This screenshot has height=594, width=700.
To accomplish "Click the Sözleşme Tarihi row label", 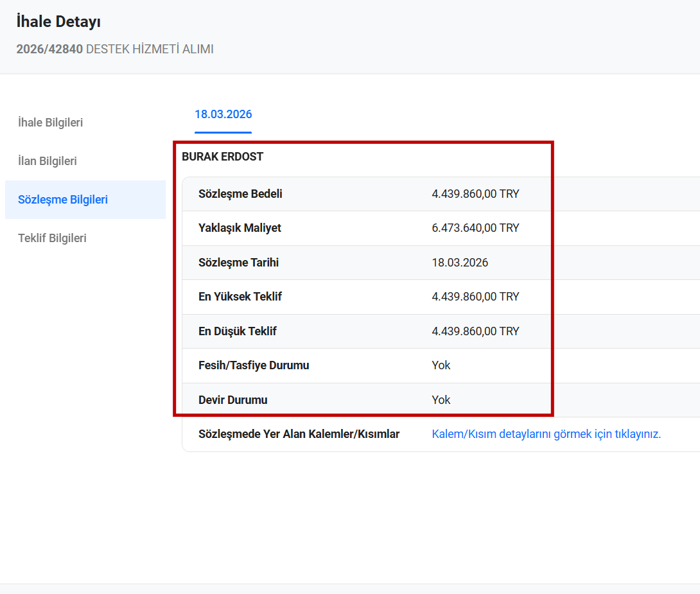I will [x=238, y=263].
